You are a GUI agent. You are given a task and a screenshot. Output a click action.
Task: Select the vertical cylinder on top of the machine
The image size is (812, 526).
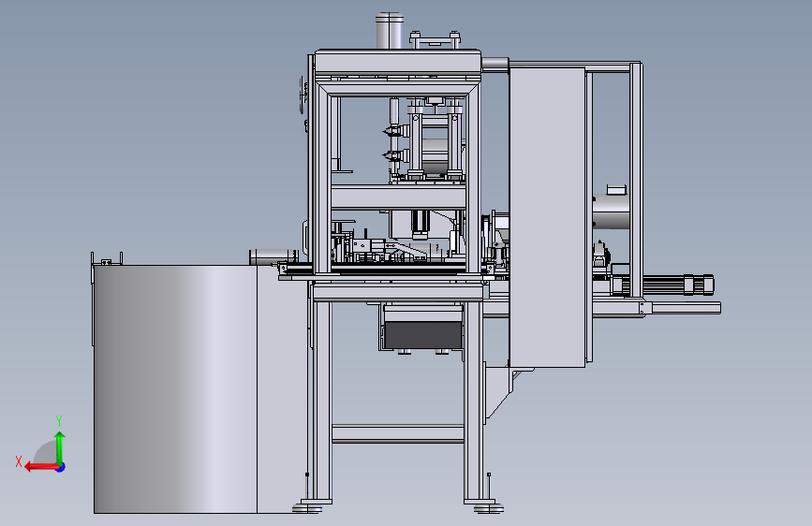point(390,31)
